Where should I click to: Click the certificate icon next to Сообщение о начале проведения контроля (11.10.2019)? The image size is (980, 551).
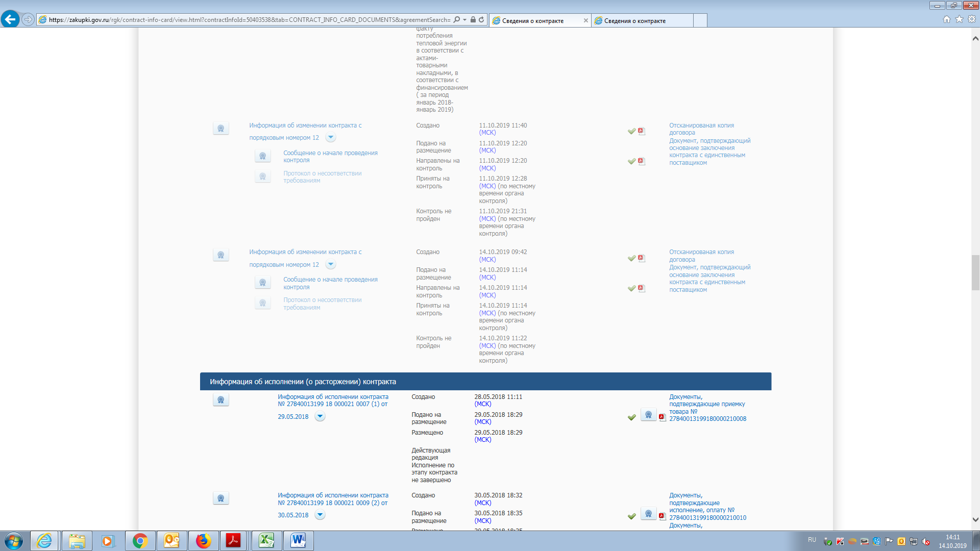coord(262,156)
